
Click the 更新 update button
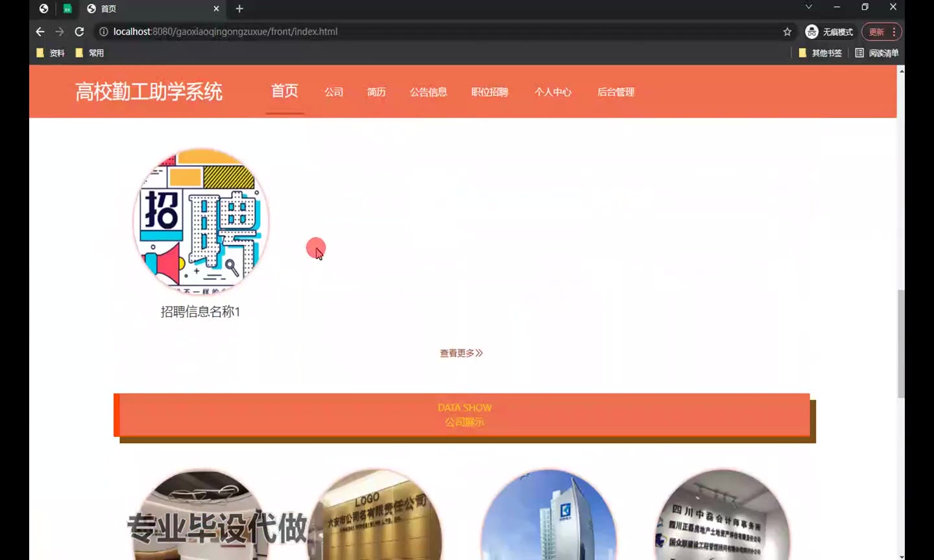point(876,32)
